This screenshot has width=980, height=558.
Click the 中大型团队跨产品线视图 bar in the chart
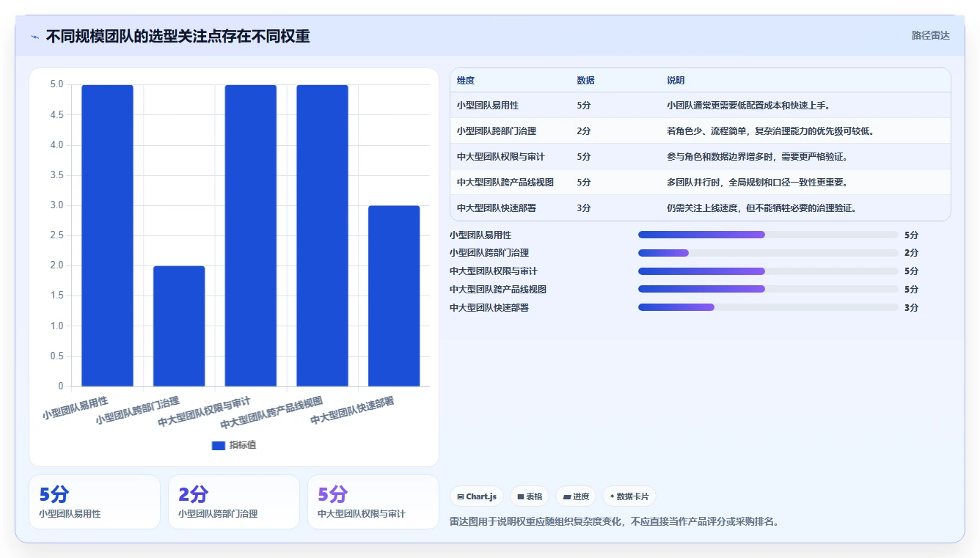click(x=322, y=235)
